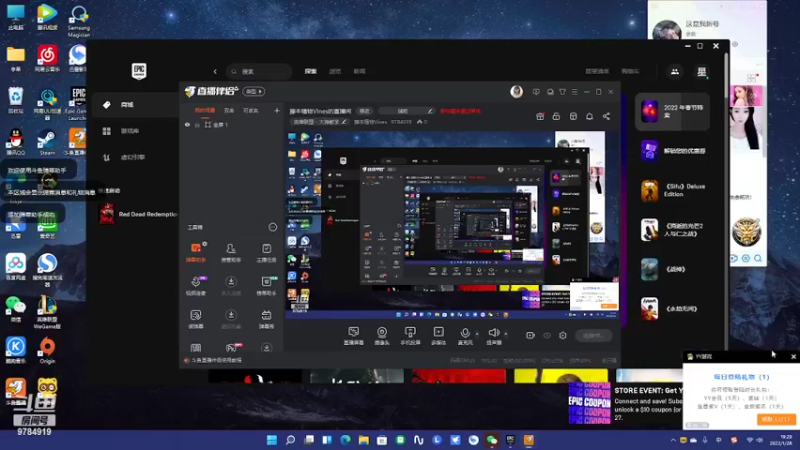Toggle room lock icon above preview
800x450 pixels.
point(556,116)
